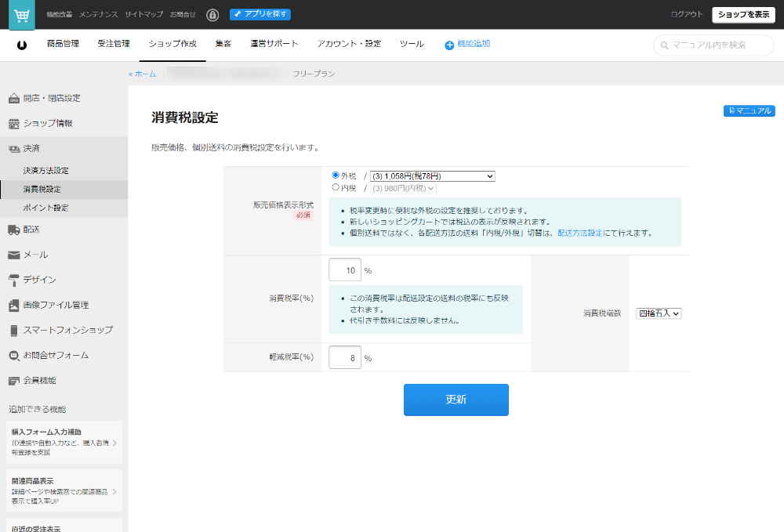Click the shopping cart logo icon
Screen dimensions: 784x532
tap(21, 15)
